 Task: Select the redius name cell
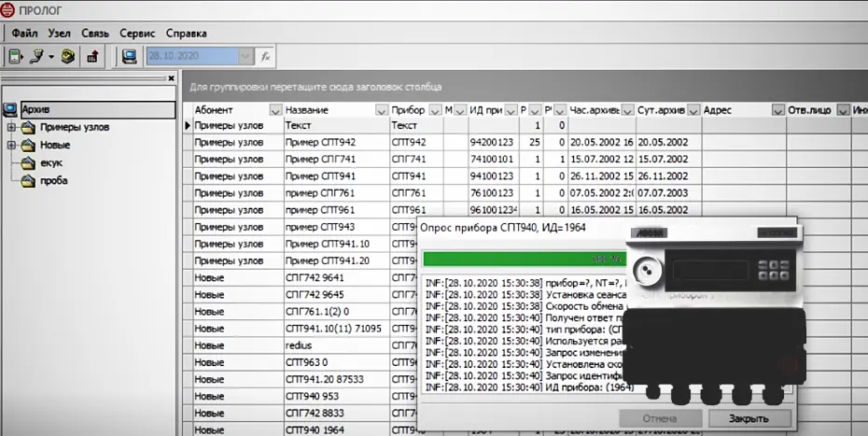click(x=337, y=345)
